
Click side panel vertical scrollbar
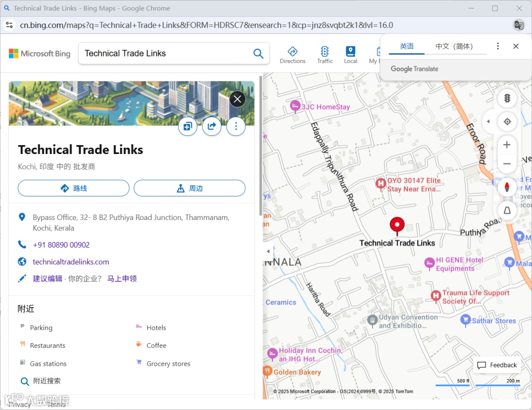(260, 146)
